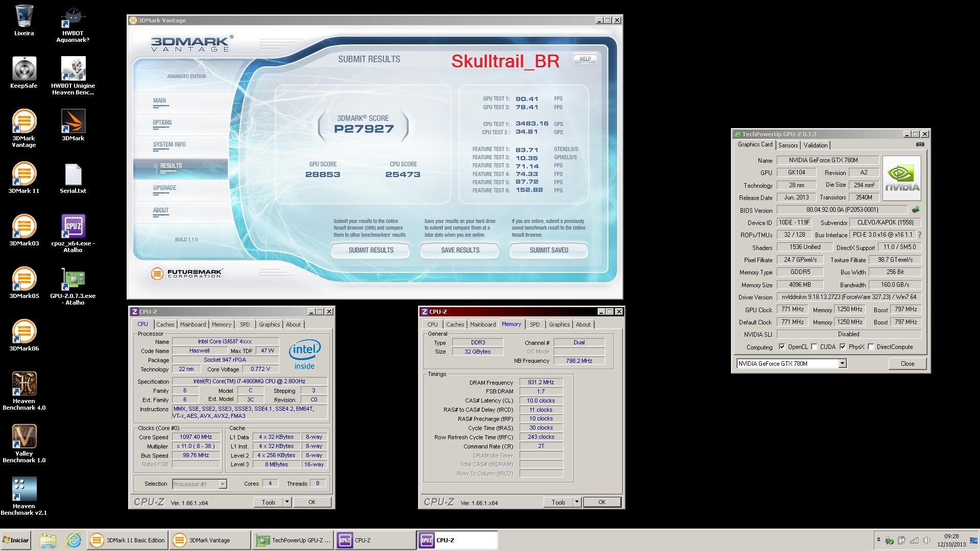Open the Iniciar start button

pyautogui.click(x=16, y=540)
